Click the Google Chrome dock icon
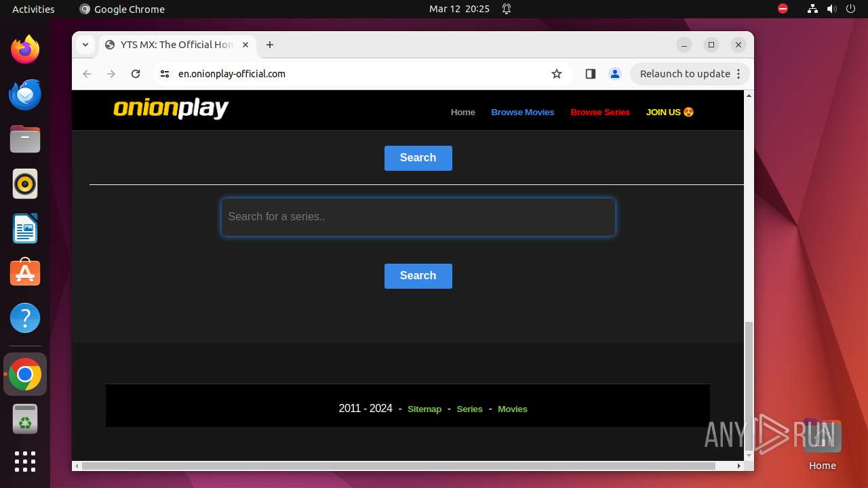Viewport: 868px width, 488px height. click(25, 374)
